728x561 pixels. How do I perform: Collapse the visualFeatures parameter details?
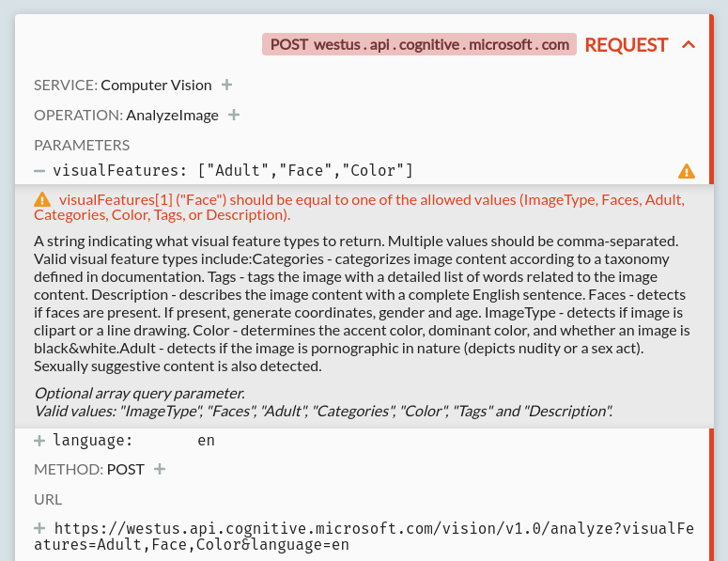(x=39, y=170)
